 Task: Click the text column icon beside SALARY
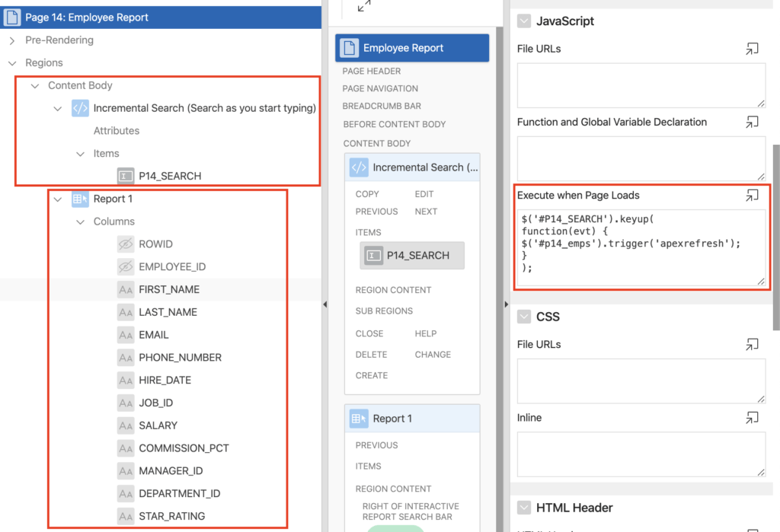click(126, 425)
